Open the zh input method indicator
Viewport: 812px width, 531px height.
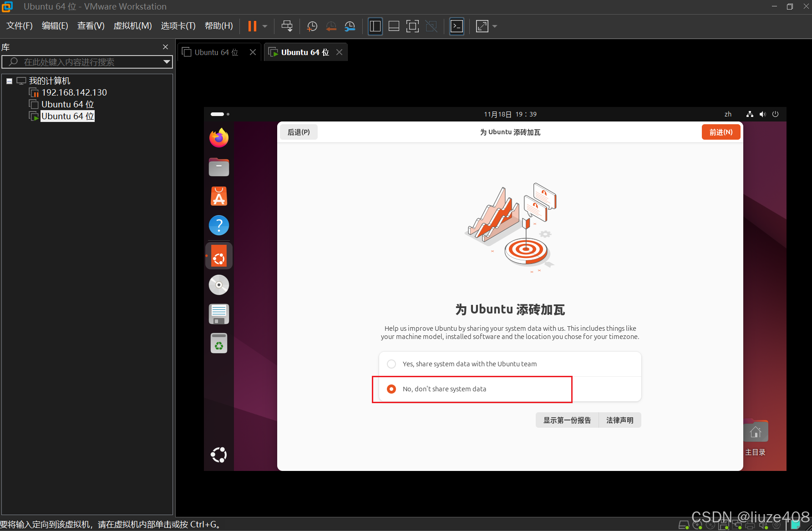click(x=728, y=114)
